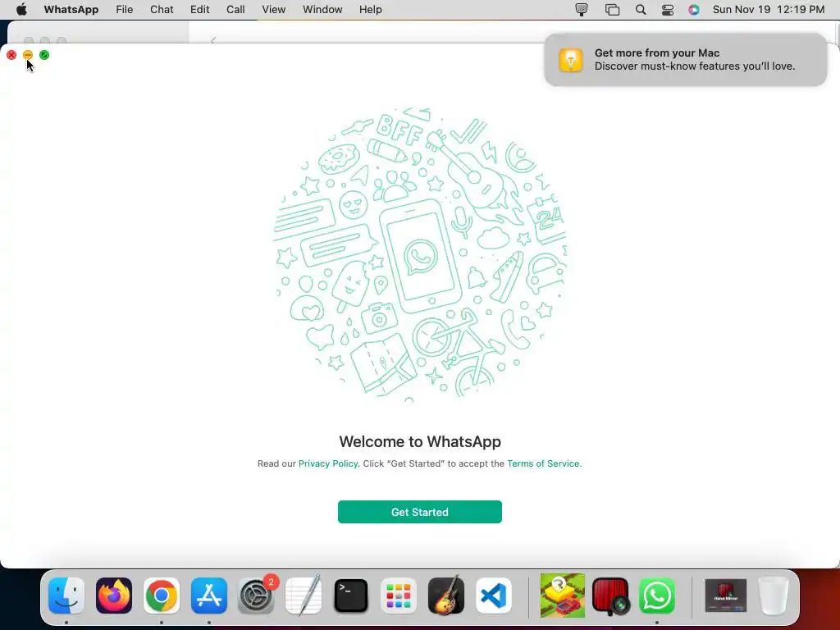Open the Trash from the Dock
Viewport: 840px width, 630px height.
pyautogui.click(x=774, y=596)
